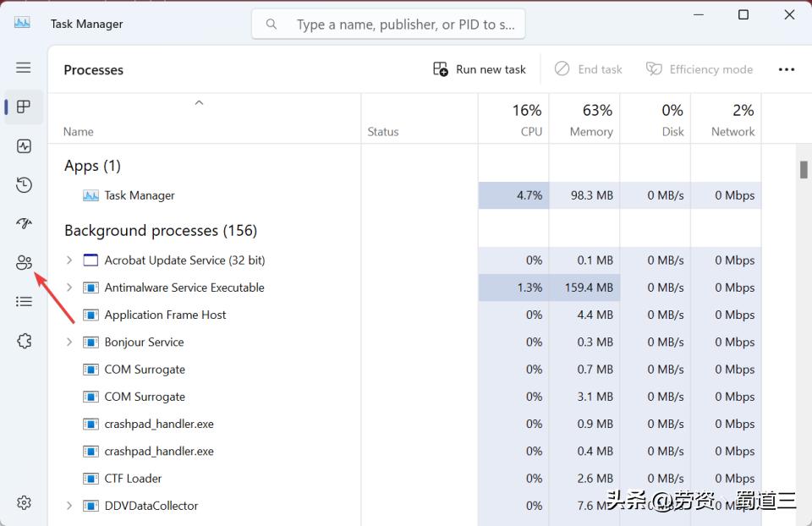
Task: Click the search processes input field
Action: (x=388, y=24)
